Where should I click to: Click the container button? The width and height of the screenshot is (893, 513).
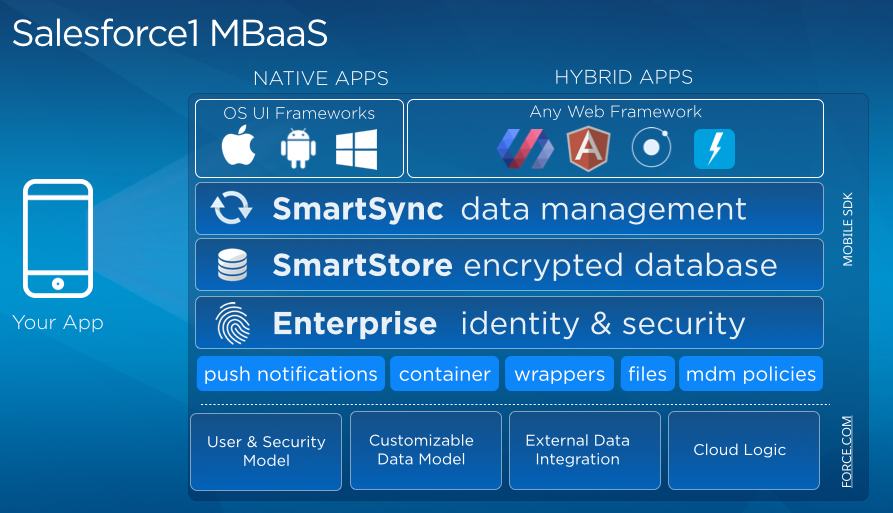click(445, 374)
